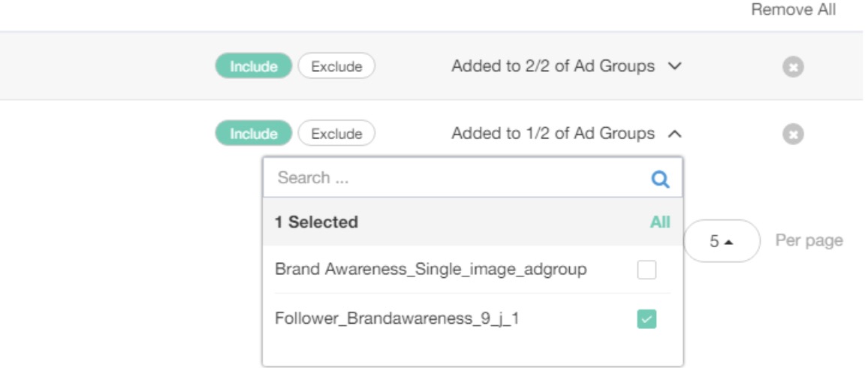Check the Brand Awareness_Single_image_adgroup checkbox
This screenshot has height=368, width=868.
coord(646,270)
